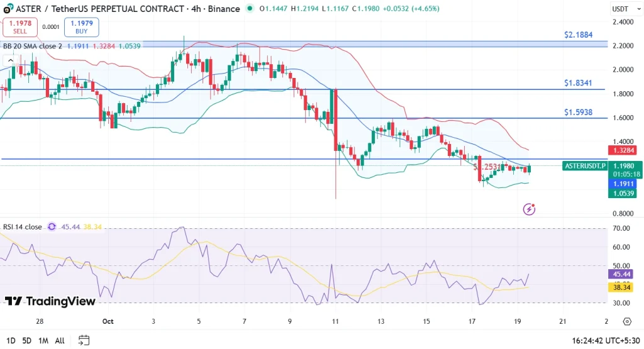Viewport: 644px width, 349px height.
Task: Select the 5D time range
Action: [26, 340]
